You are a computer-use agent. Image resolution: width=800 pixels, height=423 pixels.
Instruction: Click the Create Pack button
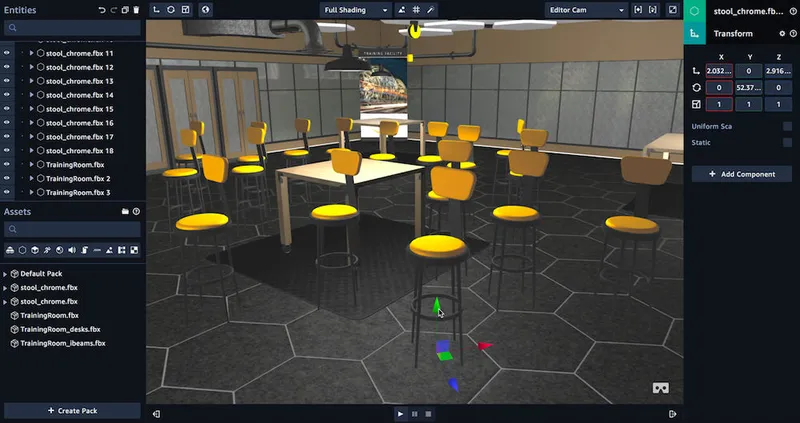click(x=72, y=410)
